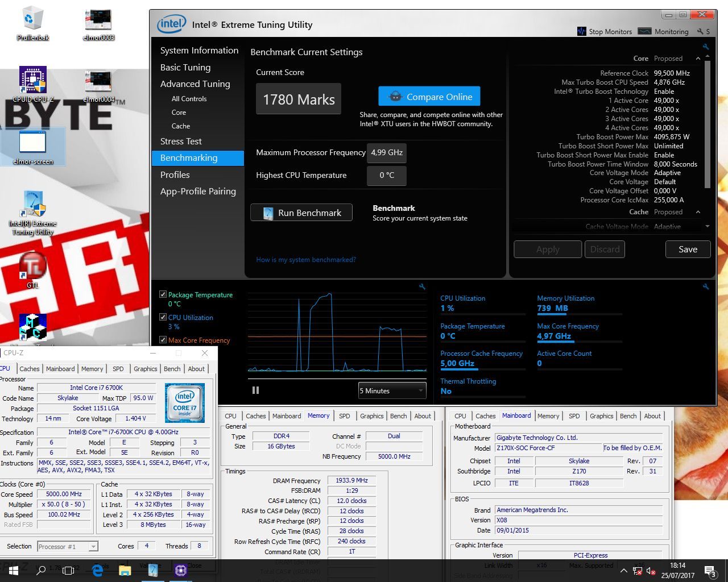Image resolution: width=728 pixels, height=582 pixels.
Task: Click the 1780 Marks current score
Action: (299, 99)
